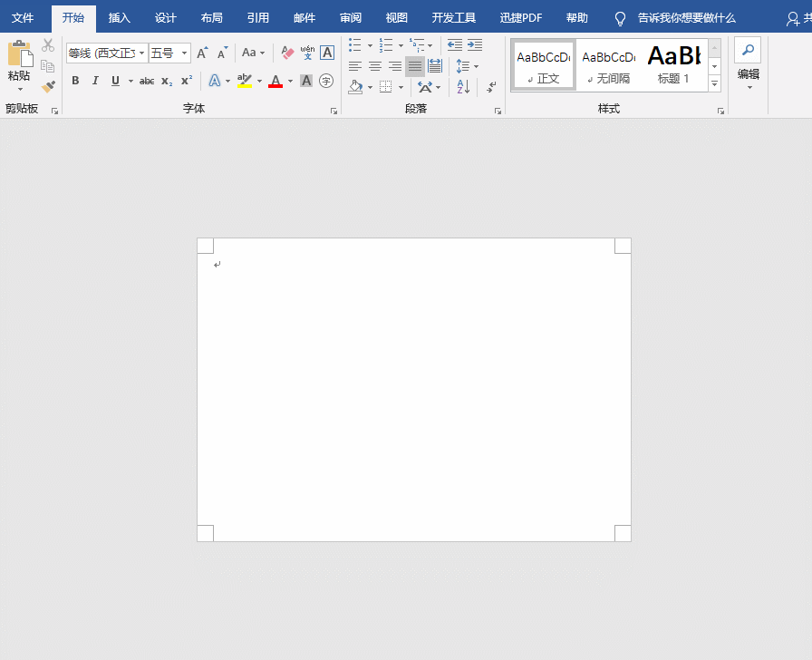Apply the enclosed character 字 icon
The image size is (812, 660).
326,81
